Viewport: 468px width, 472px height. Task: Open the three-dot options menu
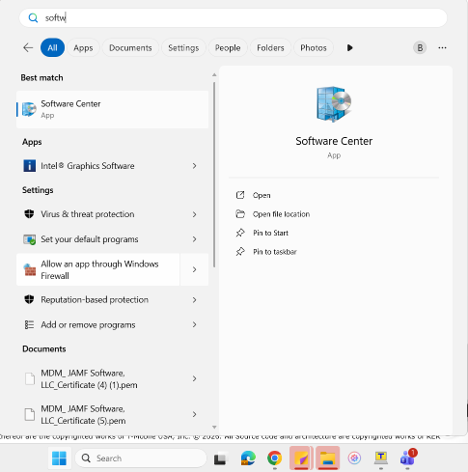point(442,48)
